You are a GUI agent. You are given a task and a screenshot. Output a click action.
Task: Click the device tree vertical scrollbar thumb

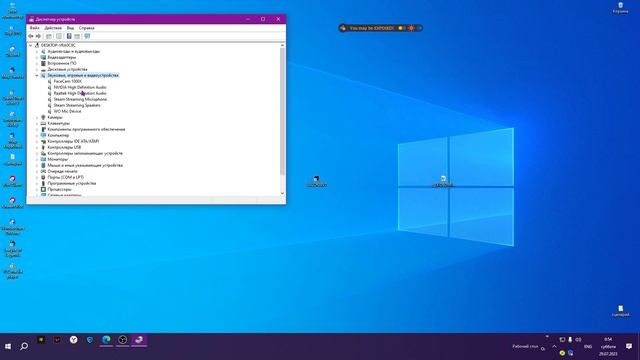pos(282,111)
